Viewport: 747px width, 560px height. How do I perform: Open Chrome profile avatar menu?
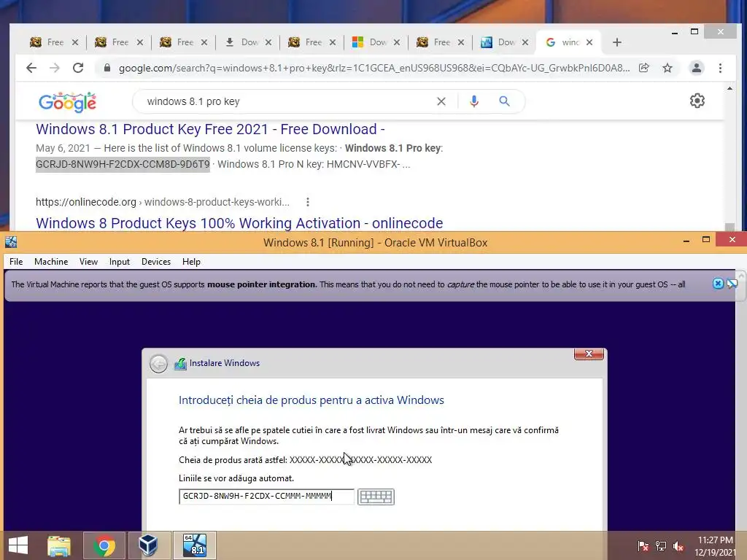(x=697, y=68)
